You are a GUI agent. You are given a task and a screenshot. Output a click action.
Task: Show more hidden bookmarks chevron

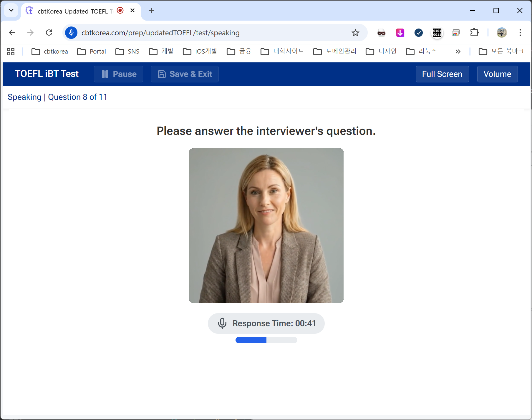pyautogui.click(x=458, y=52)
